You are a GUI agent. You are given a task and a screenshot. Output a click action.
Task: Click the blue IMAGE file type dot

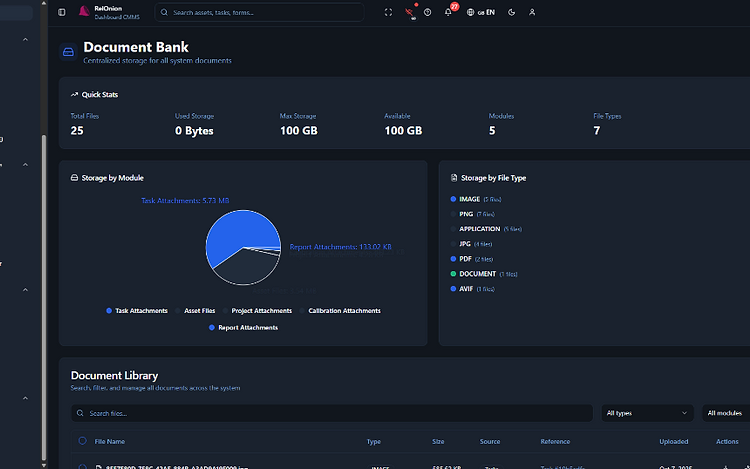[453, 199]
